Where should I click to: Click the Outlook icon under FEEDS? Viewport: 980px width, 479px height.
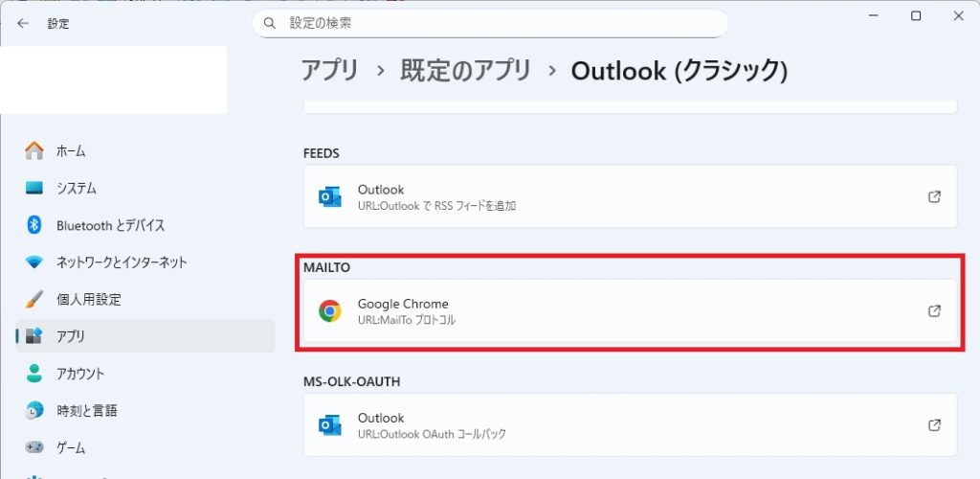click(x=330, y=196)
